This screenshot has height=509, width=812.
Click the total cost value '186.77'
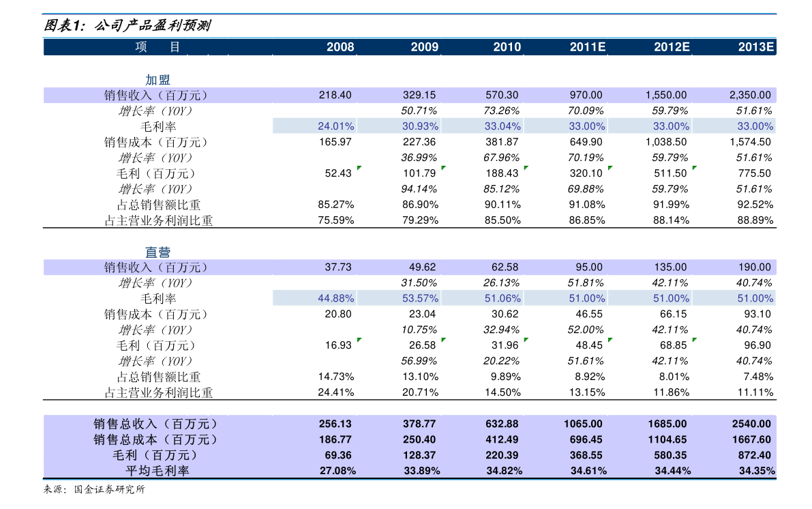335,439
